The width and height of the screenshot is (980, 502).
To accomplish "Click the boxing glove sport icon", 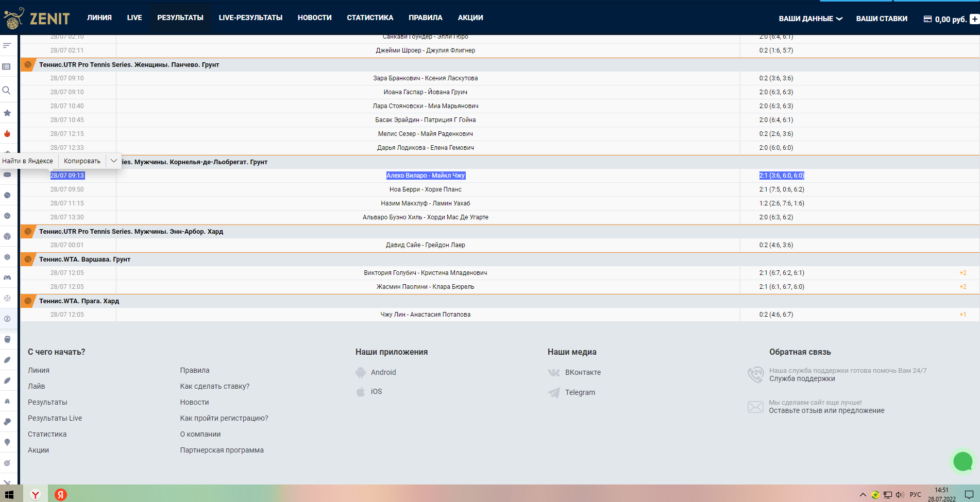I will pyautogui.click(x=7, y=339).
